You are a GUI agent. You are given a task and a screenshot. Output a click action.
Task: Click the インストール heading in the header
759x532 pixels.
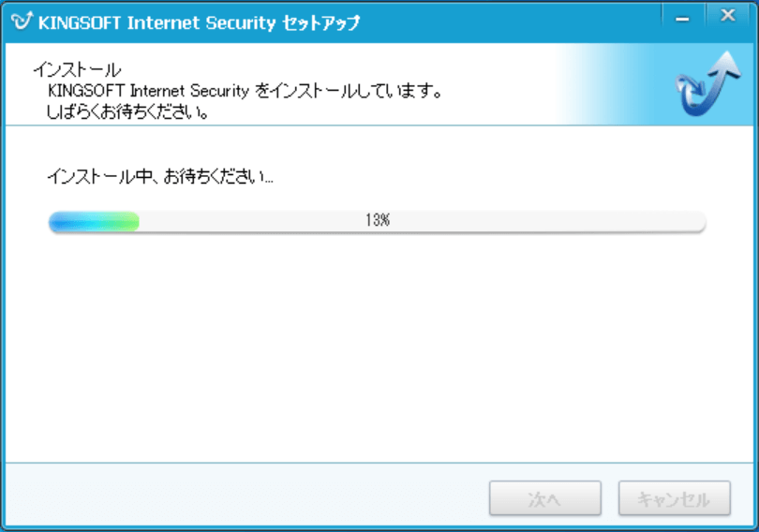coord(78,70)
